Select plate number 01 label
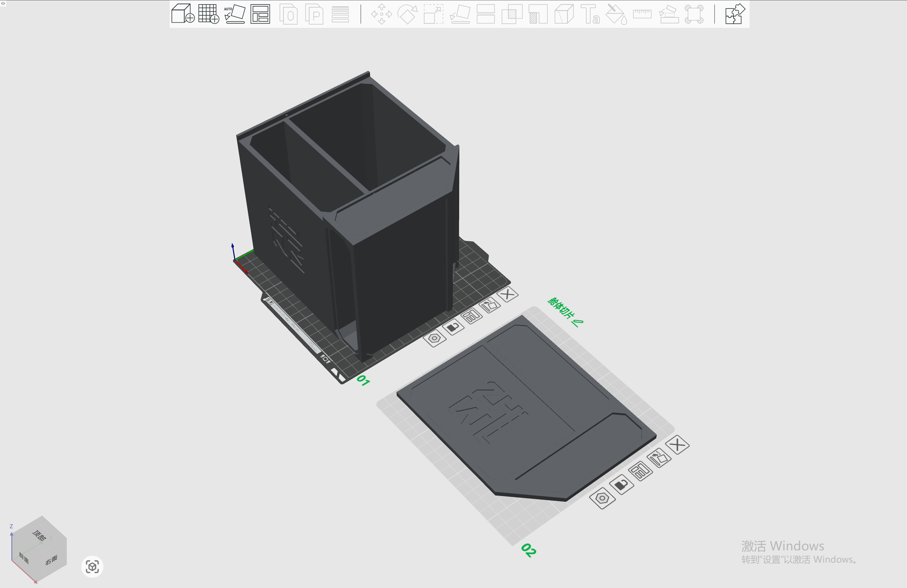Viewport: 907px width, 588px height. 363,380
